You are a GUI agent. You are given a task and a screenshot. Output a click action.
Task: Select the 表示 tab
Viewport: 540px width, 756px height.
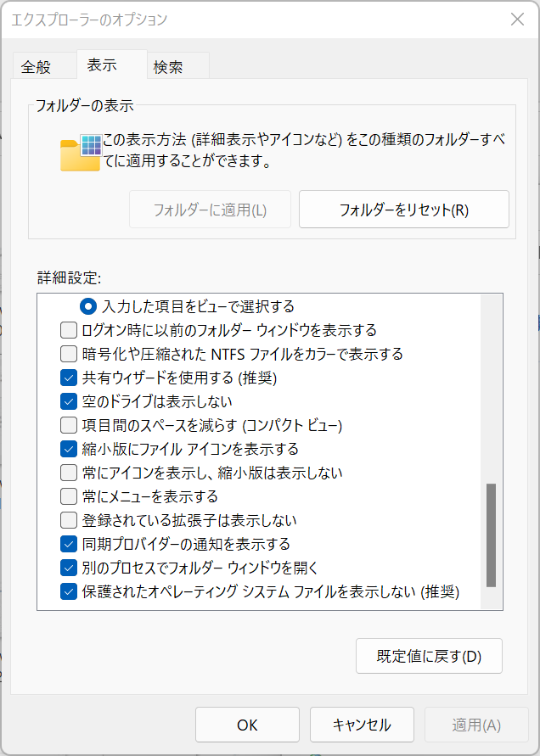[x=102, y=64]
